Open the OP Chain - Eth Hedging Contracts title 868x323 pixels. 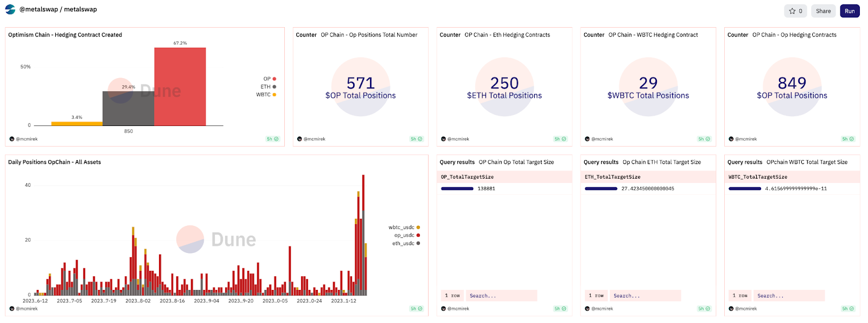507,35
